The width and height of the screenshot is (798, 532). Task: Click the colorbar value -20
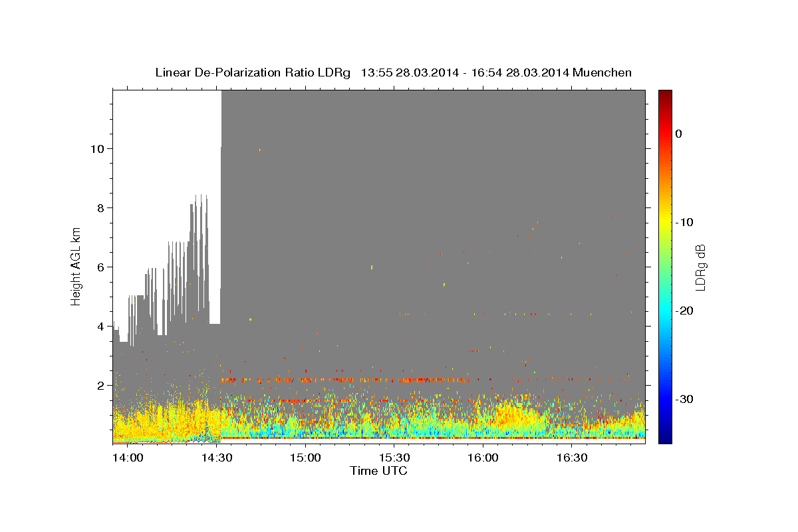[685, 311]
